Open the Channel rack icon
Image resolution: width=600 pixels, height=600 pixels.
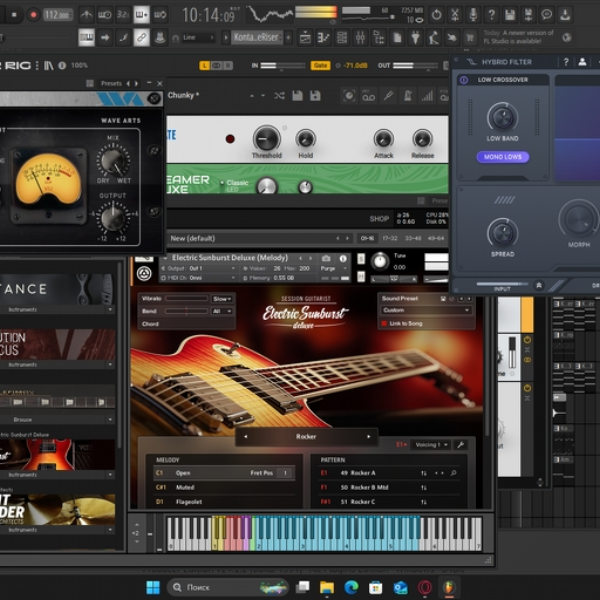tap(342, 38)
